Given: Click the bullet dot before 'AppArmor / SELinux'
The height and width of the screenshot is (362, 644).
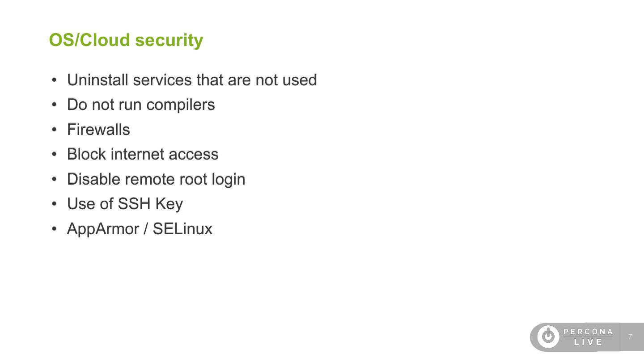Looking at the screenshot, I should [x=55, y=229].
